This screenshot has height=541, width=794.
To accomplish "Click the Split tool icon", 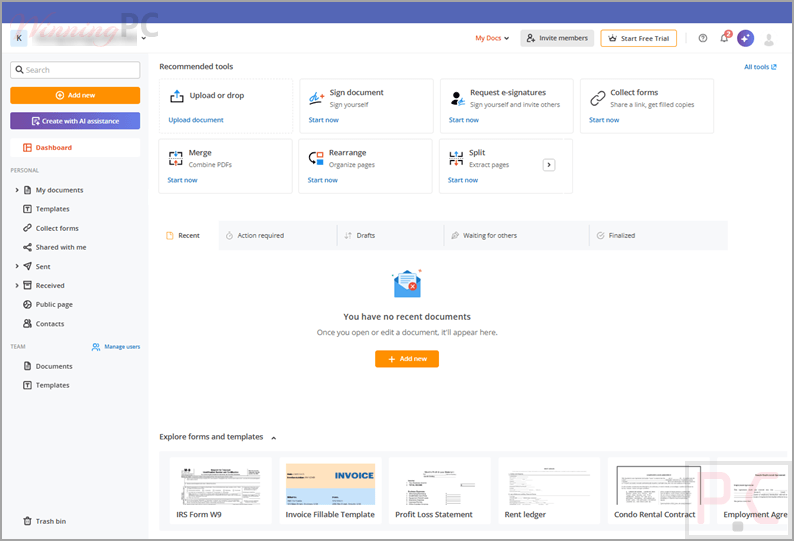I will pos(456,158).
